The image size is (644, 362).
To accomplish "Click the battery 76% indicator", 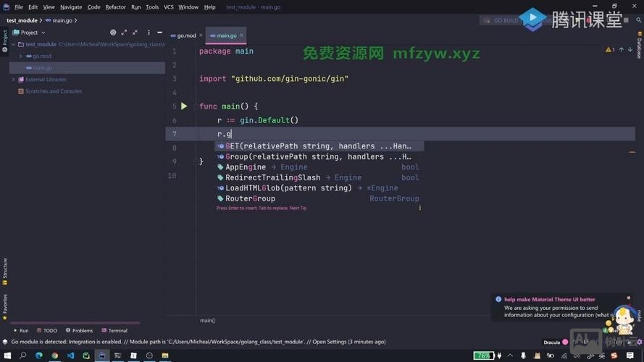I will (483, 355).
